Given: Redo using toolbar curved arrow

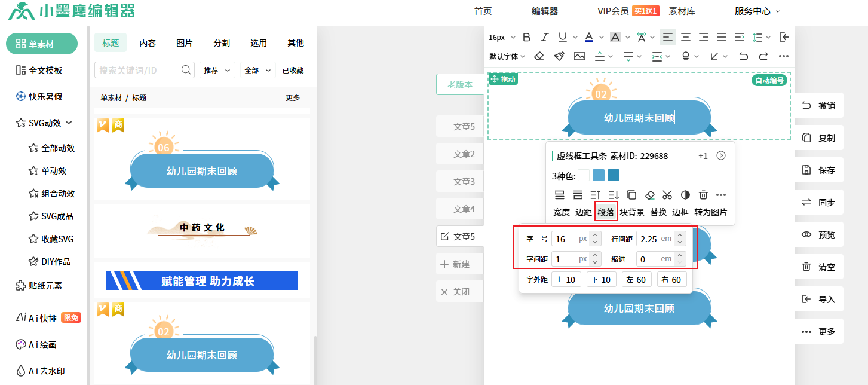Looking at the screenshot, I should (763, 56).
